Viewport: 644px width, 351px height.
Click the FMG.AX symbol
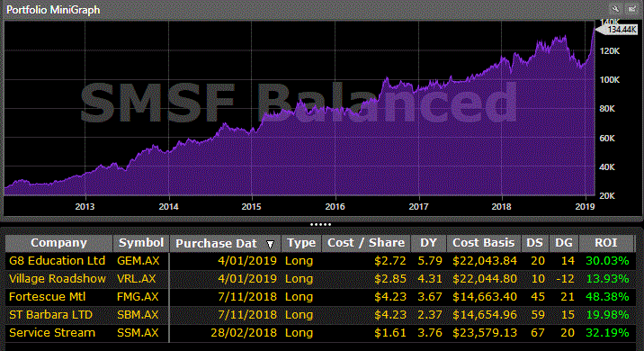click(138, 297)
